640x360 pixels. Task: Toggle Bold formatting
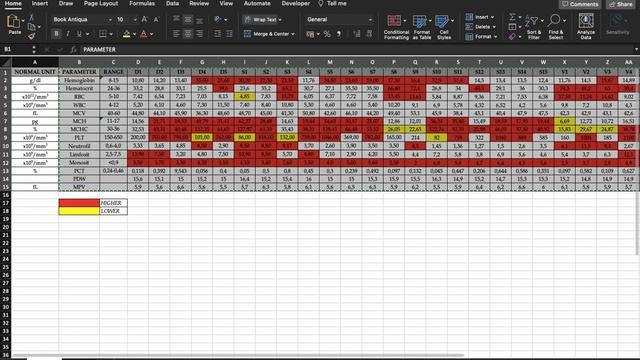coord(56,34)
